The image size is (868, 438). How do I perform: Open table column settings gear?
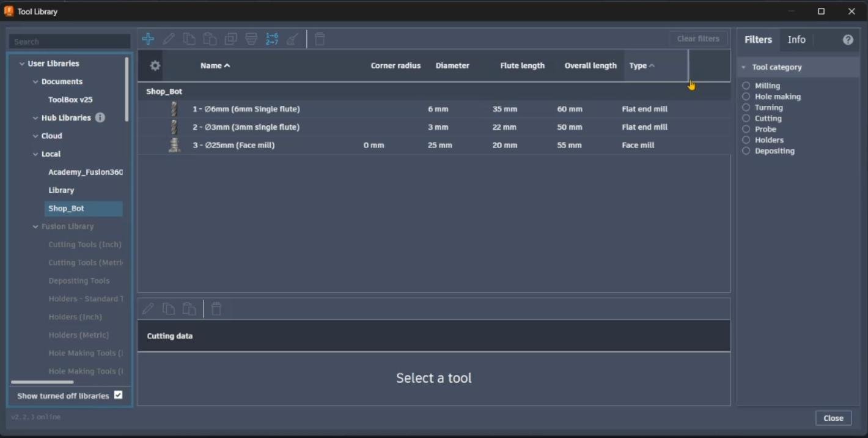click(x=155, y=65)
